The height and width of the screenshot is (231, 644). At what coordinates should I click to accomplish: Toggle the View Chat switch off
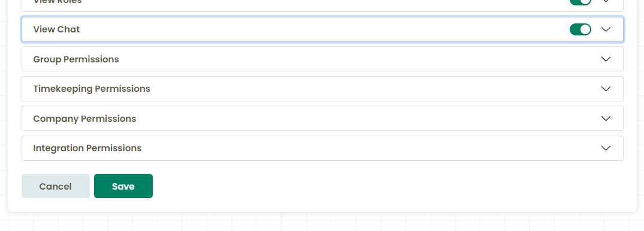(580, 29)
